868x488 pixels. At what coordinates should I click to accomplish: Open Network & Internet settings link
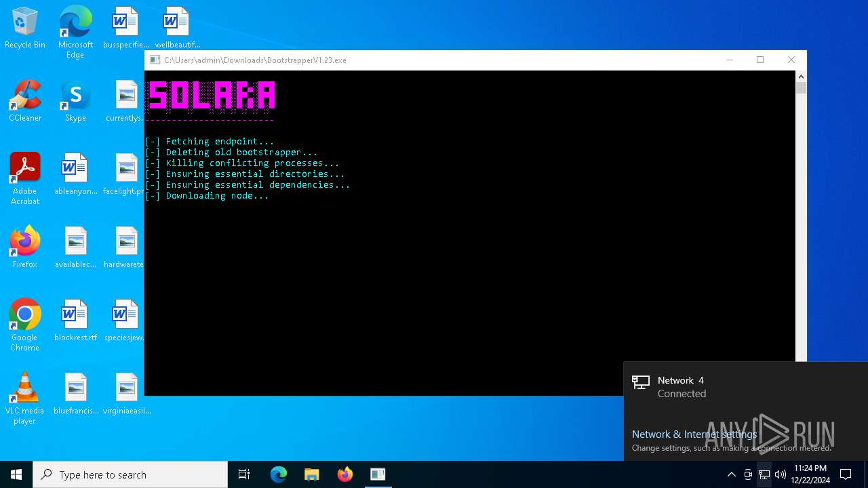tap(694, 434)
